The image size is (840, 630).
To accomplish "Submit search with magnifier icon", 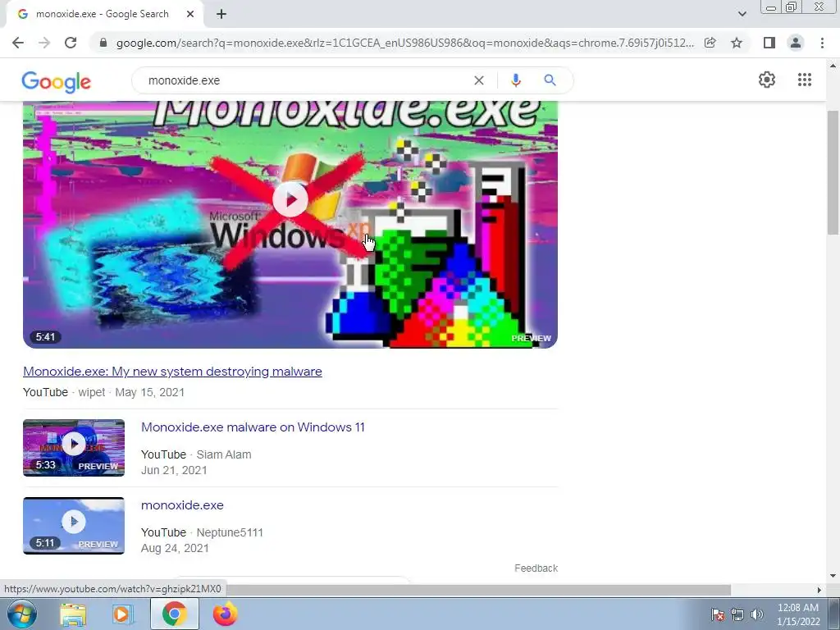I will click(x=550, y=80).
